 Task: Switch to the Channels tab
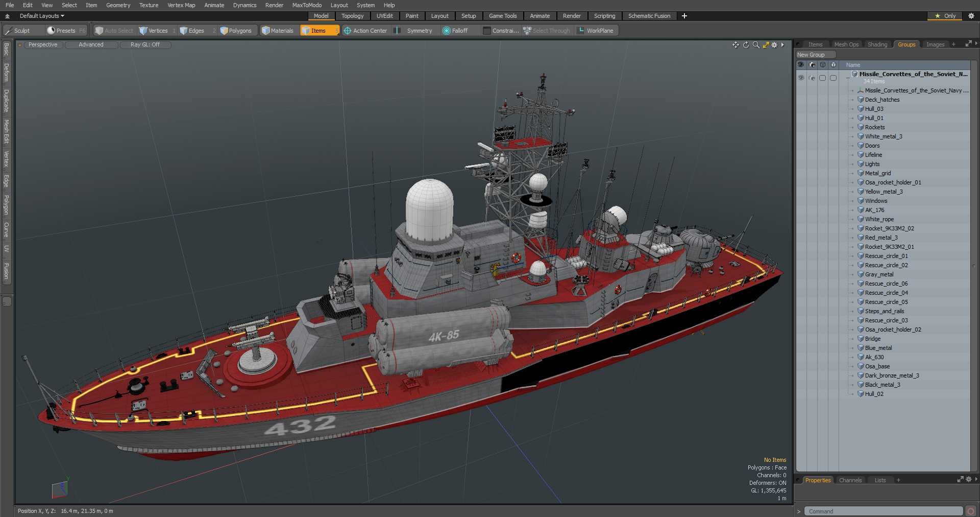tap(850, 480)
